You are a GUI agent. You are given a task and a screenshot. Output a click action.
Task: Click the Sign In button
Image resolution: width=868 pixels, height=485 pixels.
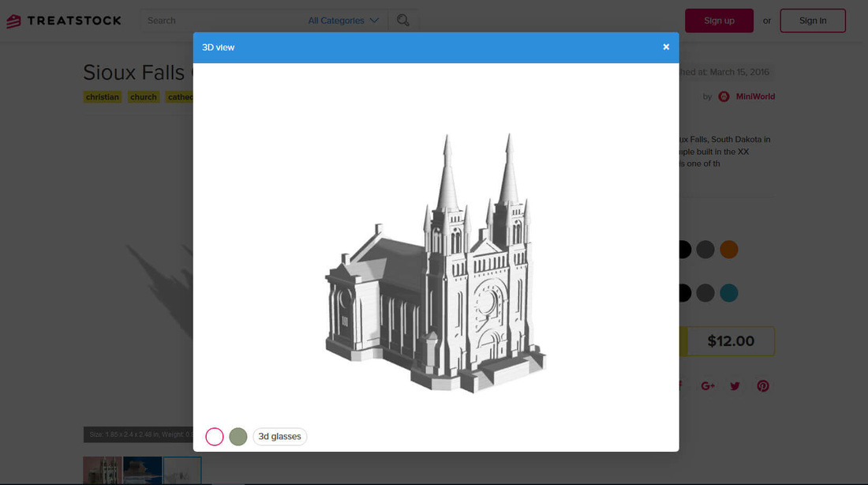[x=813, y=21]
